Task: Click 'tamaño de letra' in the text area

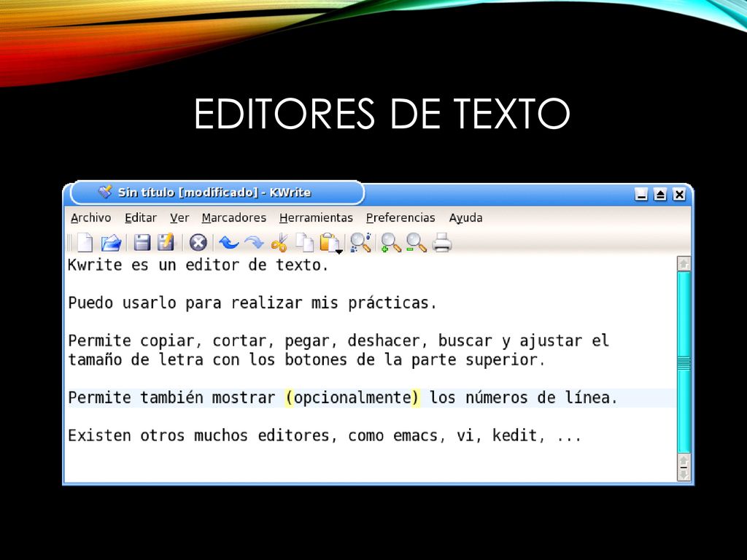Action: [x=136, y=359]
